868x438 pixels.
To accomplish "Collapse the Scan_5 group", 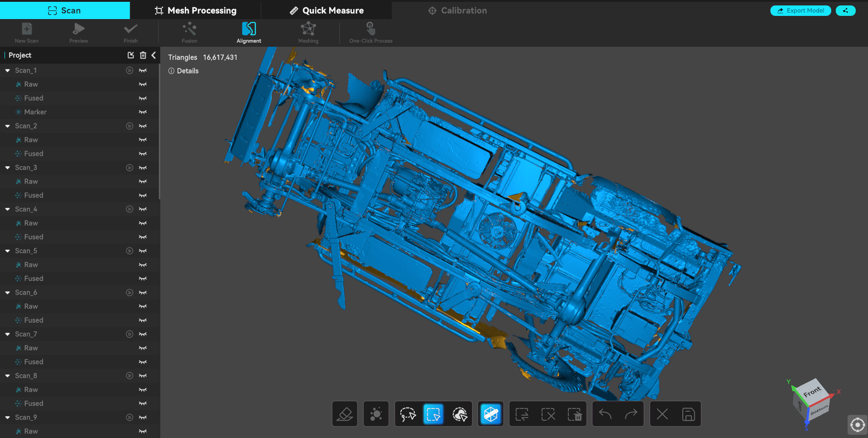I will [x=8, y=251].
